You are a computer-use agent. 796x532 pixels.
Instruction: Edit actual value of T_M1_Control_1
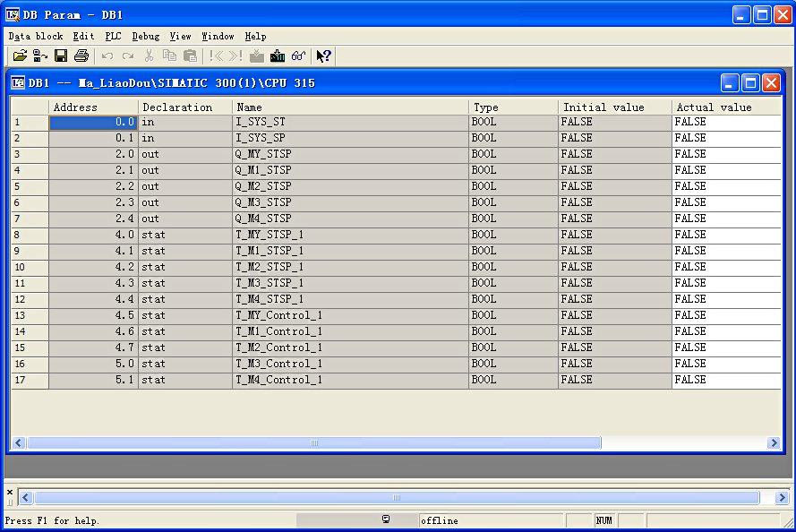point(726,332)
